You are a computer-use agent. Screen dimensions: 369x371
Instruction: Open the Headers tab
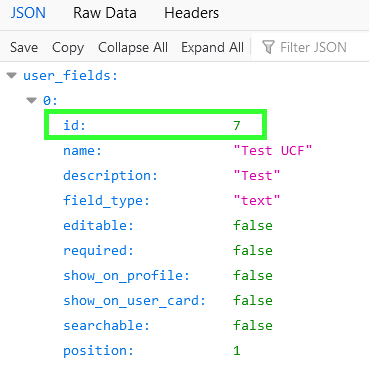tap(192, 13)
